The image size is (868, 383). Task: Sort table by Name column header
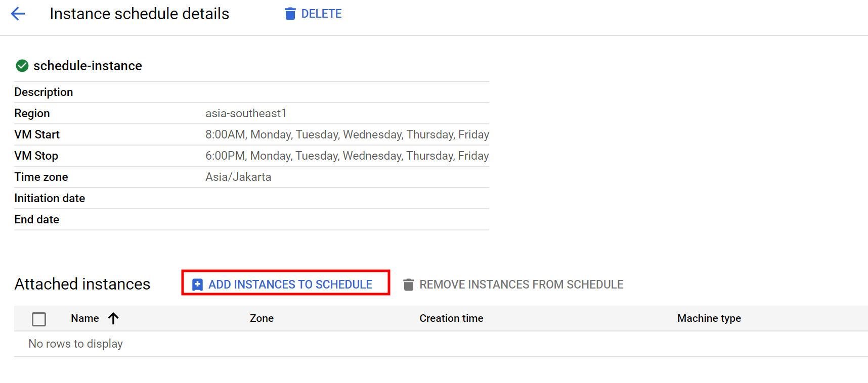click(85, 318)
